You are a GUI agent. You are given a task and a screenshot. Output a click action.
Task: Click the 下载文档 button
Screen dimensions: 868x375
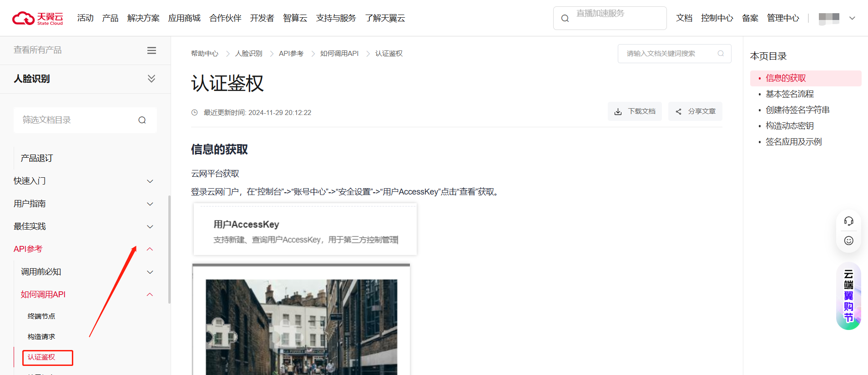point(635,111)
